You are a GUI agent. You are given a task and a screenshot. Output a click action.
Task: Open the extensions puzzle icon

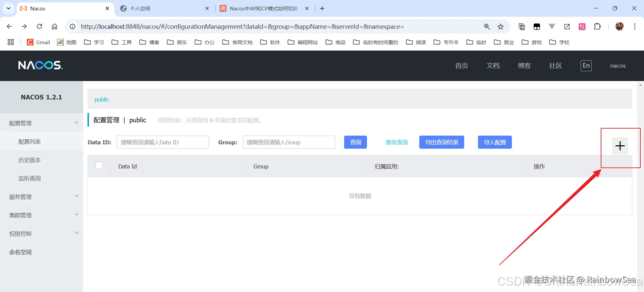[597, 26]
